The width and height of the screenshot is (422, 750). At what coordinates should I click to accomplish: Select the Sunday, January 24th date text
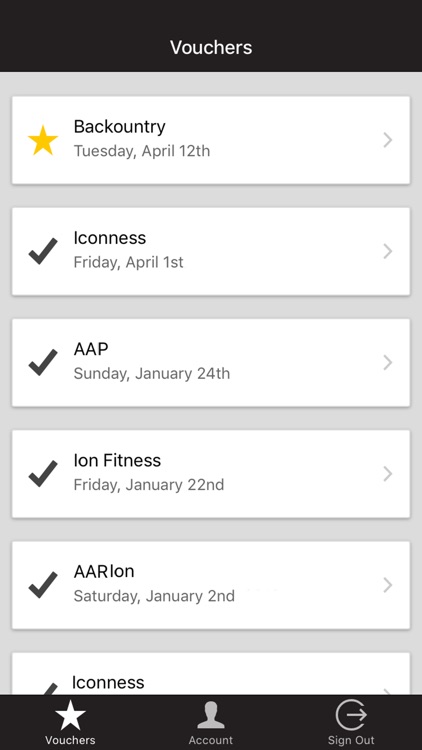[152, 374]
